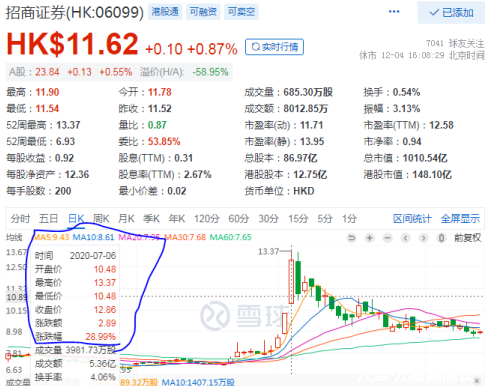Click the 可卖空 tag
Viewport: 486px width, 386px height.
[x=241, y=12]
